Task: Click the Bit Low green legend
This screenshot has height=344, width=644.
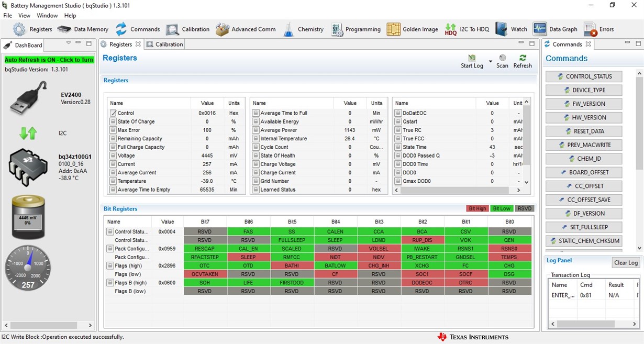Action: coord(502,208)
